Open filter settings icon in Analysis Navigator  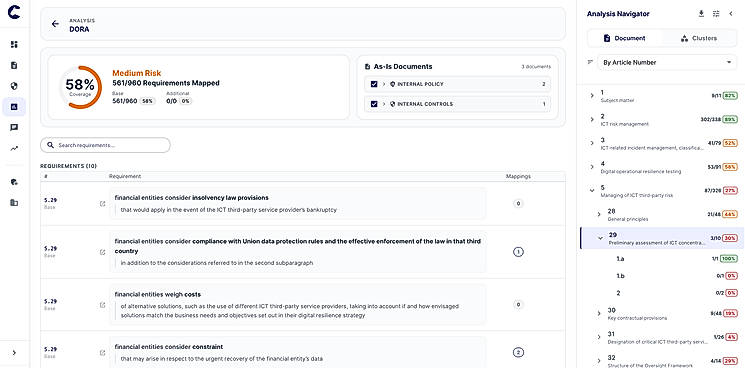716,14
